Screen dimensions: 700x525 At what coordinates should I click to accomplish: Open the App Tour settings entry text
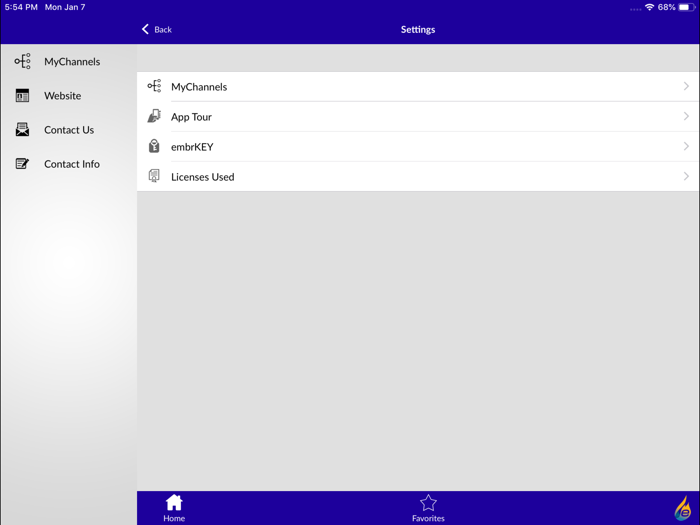coord(192,117)
